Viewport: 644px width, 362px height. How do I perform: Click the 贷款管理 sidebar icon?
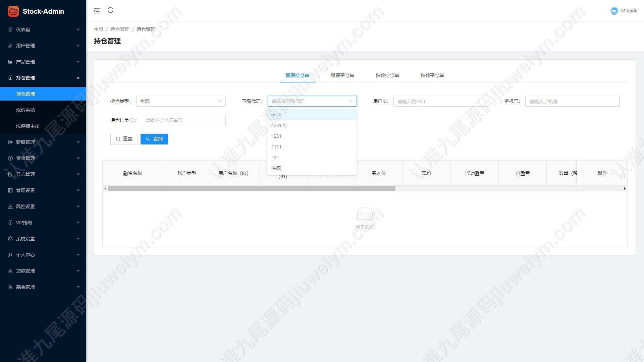(x=10, y=271)
